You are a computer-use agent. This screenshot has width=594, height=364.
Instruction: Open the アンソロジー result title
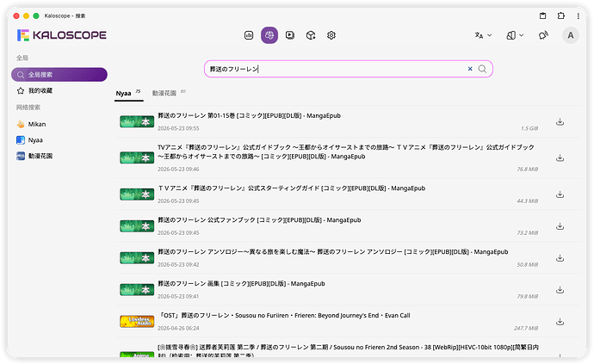pyautogui.click(x=332, y=252)
